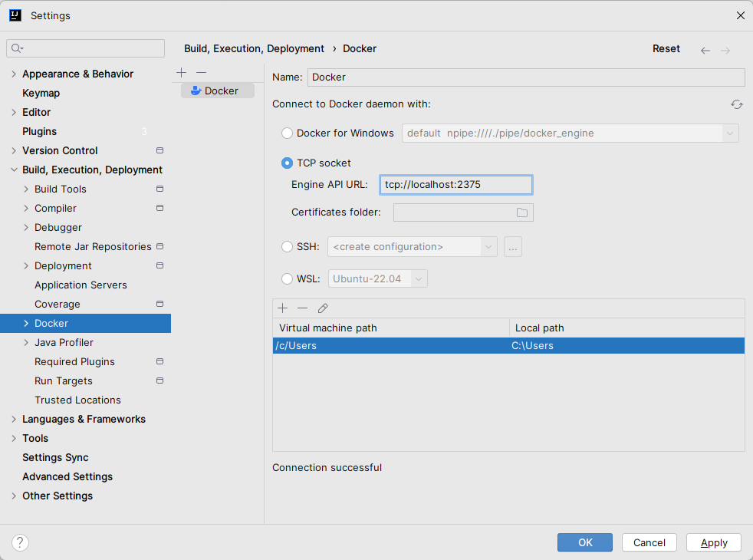Click project-level icon next to Version Control
This screenshot has width=753, height=560.
pyautogui.click(x=160, y=150)
